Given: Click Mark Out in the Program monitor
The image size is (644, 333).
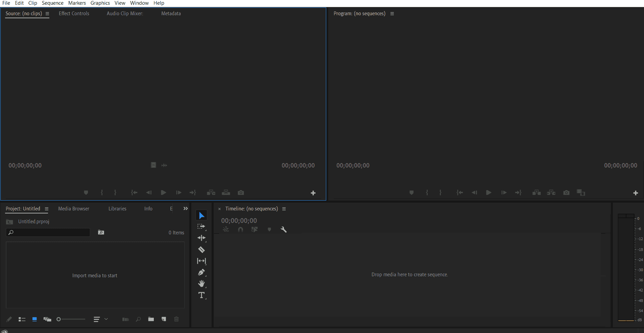Looking at the screenshot, I should pos(440,193).
